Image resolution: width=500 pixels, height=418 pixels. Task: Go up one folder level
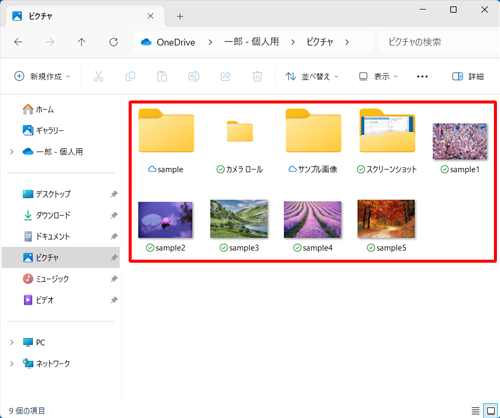(x=82, y=42)
